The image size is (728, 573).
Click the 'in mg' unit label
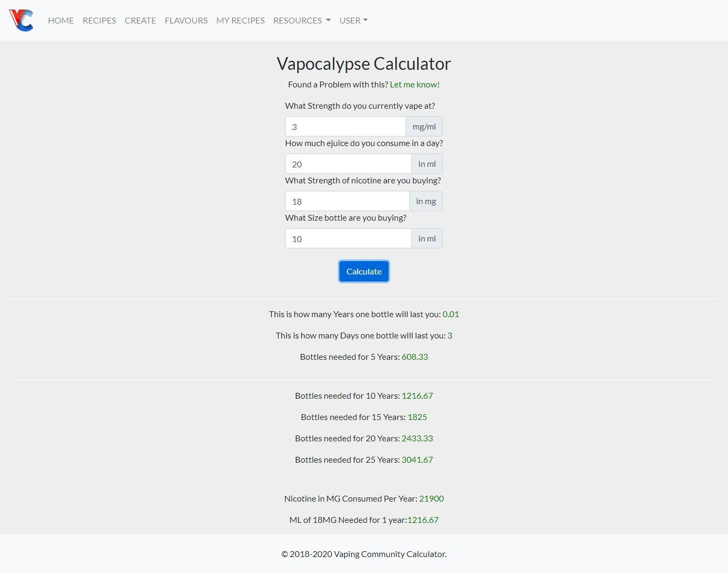[x=426, y=201]
